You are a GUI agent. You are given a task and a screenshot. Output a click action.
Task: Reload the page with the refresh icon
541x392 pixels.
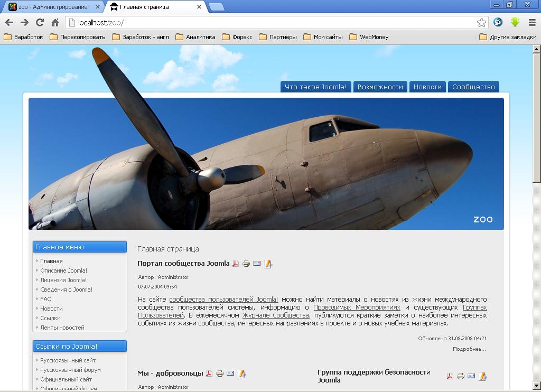point(40,23)
